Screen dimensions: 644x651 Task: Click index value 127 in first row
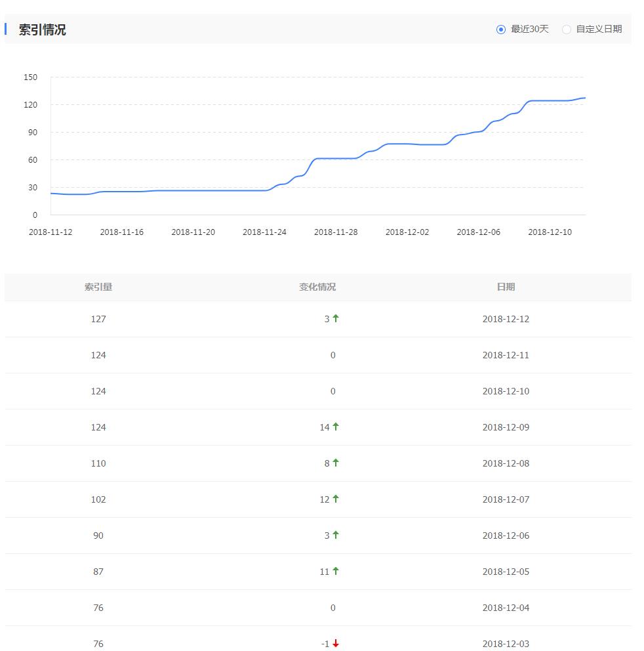(98, 319)
